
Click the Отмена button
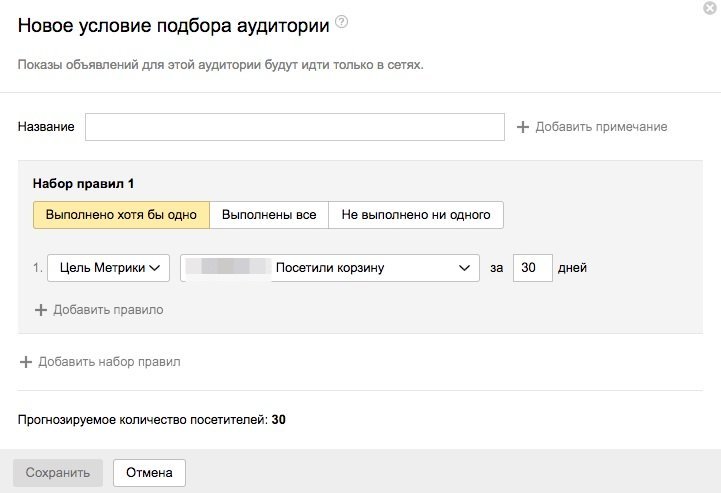click(149, 473)
